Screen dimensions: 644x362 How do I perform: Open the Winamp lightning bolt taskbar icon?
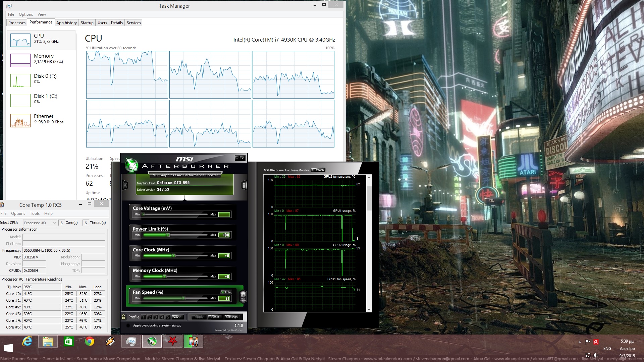110,342
